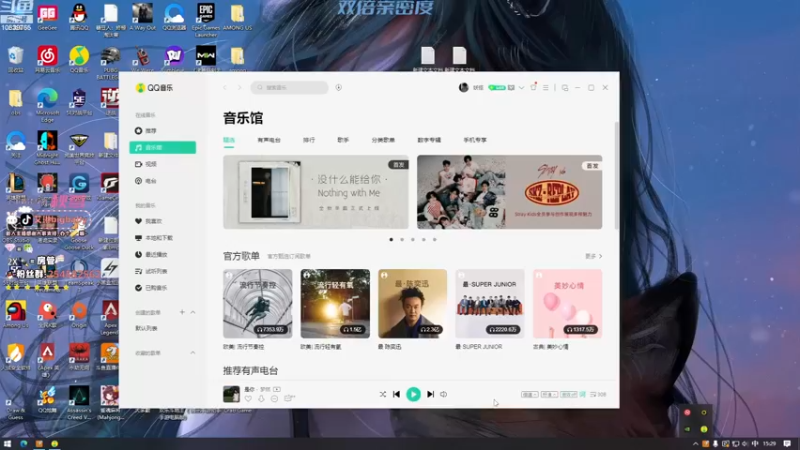Image resolution: width=800 pixels, height=450 pixels.
Task: Toggle shuffle play mode
Action: (x=383, y=394)
